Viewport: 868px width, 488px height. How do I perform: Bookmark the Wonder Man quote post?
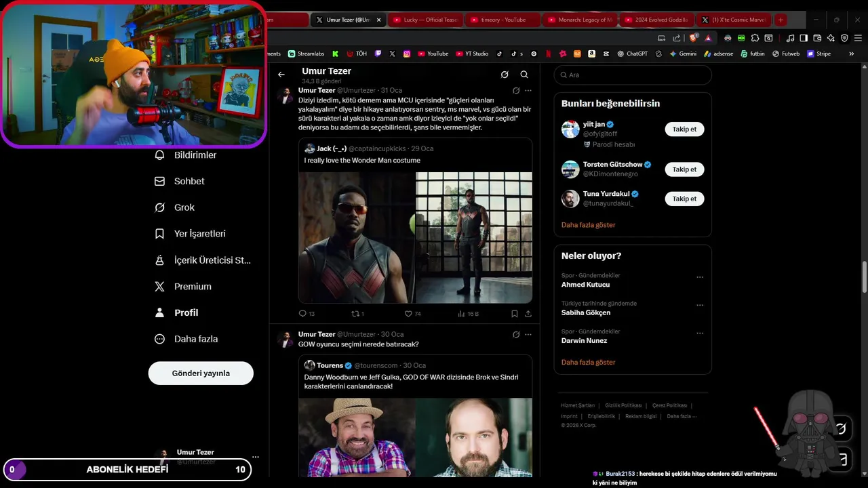[x=515, y=314]
